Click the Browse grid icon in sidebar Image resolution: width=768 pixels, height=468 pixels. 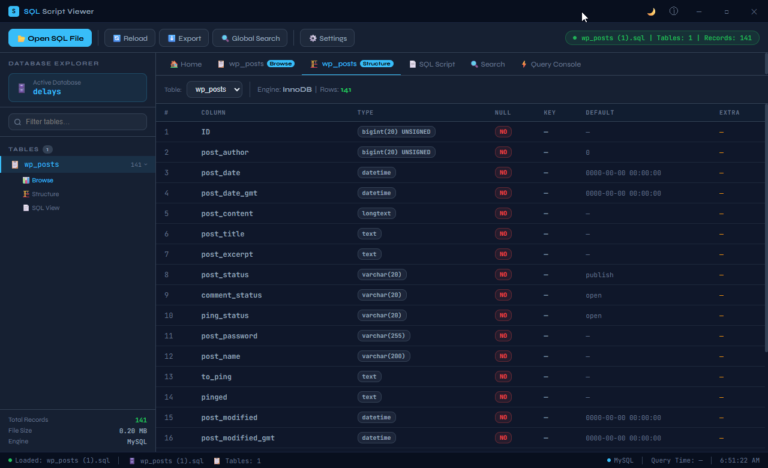pyautogui.click(x=26, y=180)
